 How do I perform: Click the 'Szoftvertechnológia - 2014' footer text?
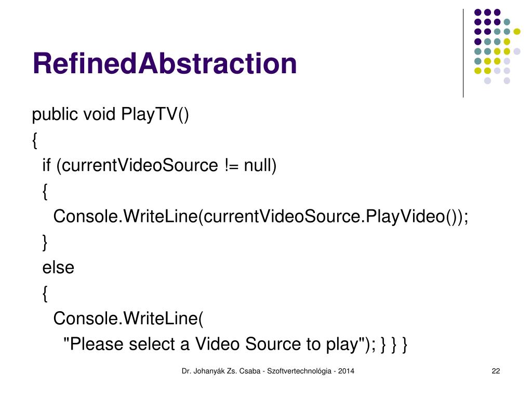coord(311,371)
